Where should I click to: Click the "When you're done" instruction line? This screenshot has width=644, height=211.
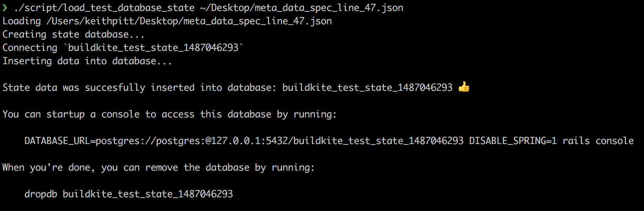click(x=158, y=168)
